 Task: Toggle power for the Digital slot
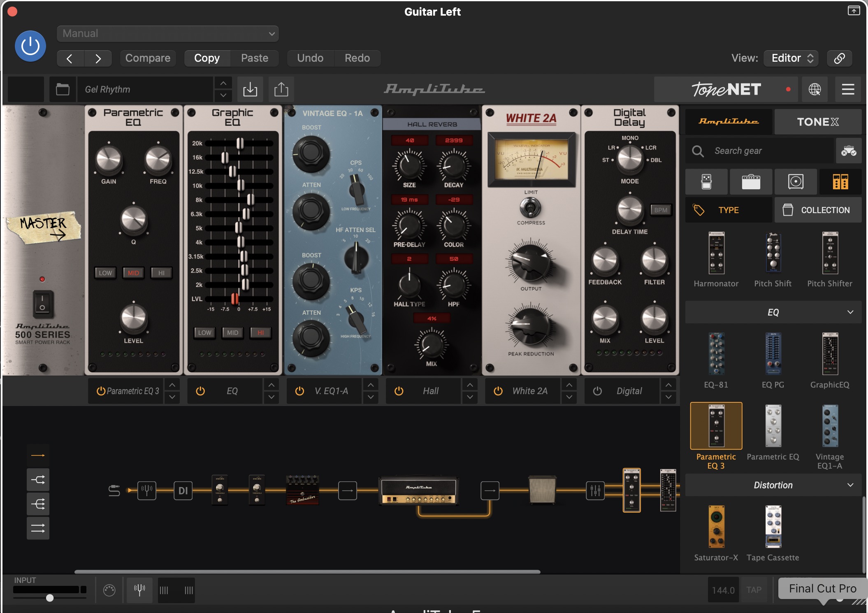pos(597,391)
